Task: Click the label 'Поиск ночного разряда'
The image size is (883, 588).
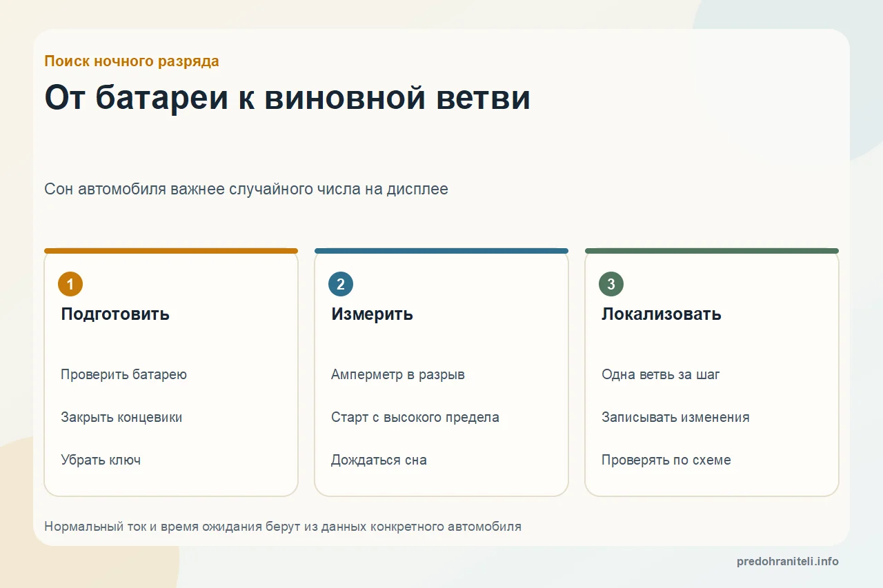Action: pyautogui.click(x=132, y=61)
